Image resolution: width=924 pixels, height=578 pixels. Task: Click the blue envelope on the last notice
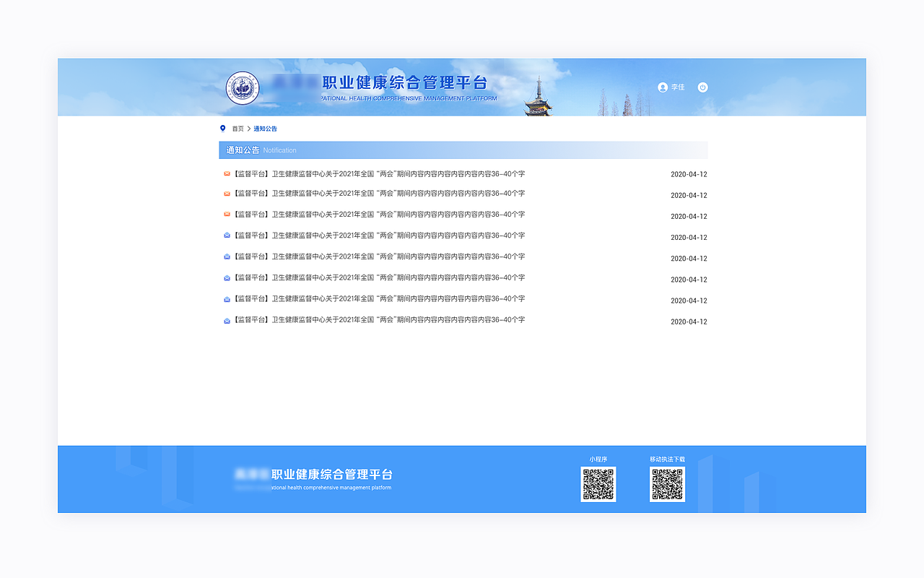pyautogui.click(x=226, y=320)
